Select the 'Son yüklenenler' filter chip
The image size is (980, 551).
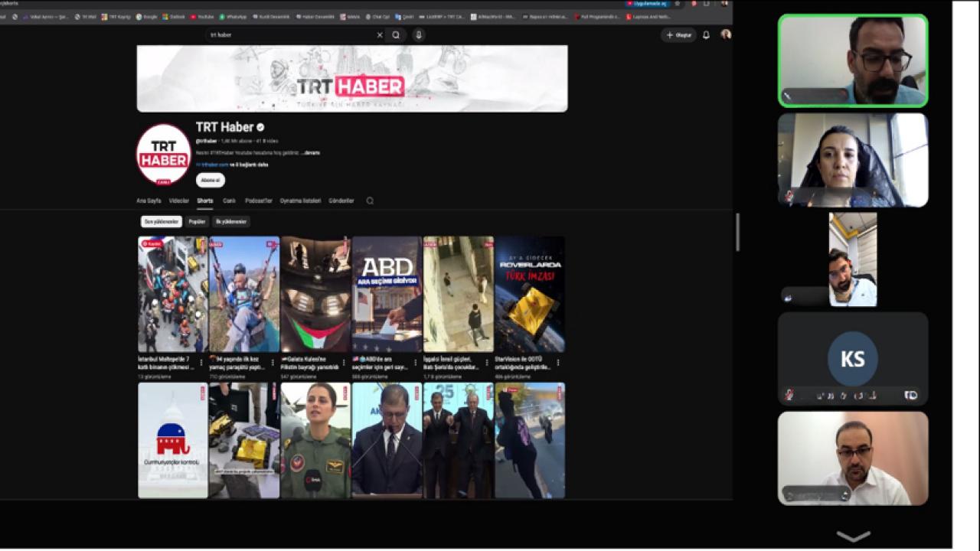point(162,222)
